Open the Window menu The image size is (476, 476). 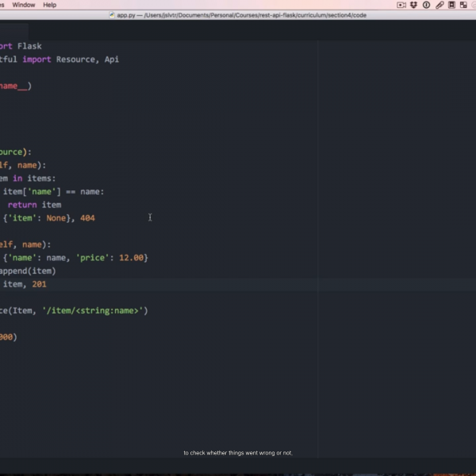coord(23,5)
